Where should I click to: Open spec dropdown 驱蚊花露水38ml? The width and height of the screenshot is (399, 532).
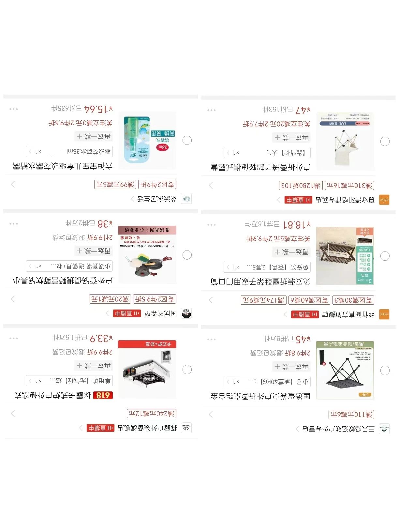click(x=69, y=151)
